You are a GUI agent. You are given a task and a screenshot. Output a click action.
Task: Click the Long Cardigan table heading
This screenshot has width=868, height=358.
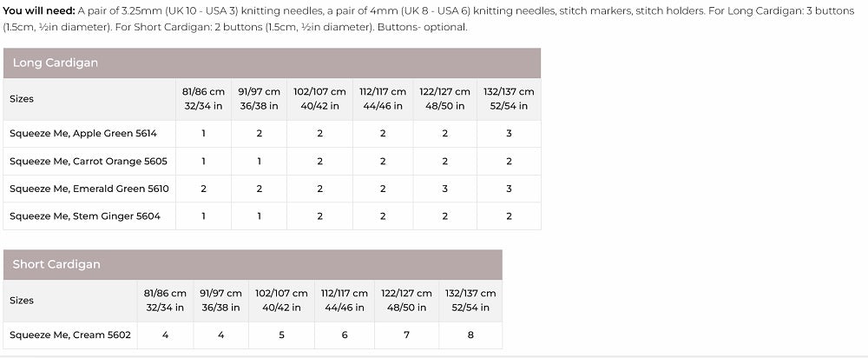point(56,63)
